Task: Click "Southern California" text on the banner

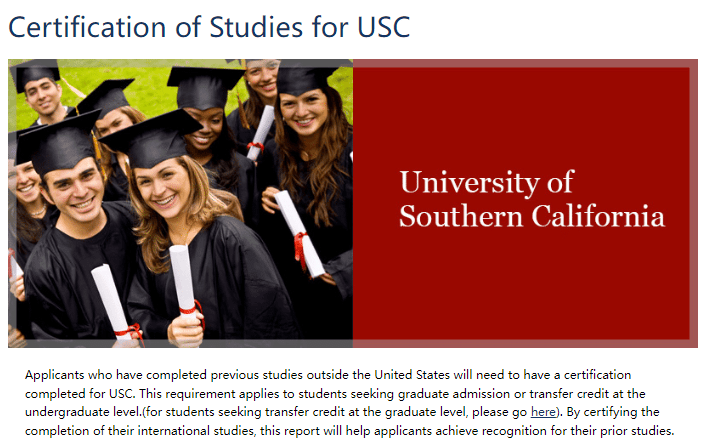Action: point(531,216)
